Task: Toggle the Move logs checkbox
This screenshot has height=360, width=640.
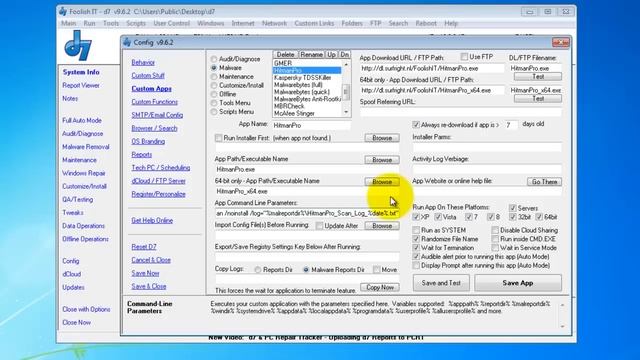Action: (376, 269)
